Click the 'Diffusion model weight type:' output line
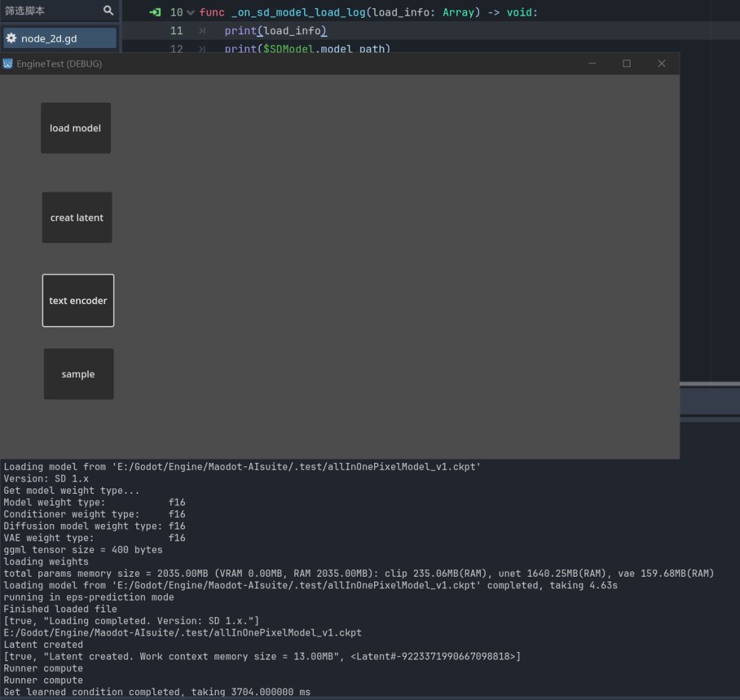 tap(95, 526)
